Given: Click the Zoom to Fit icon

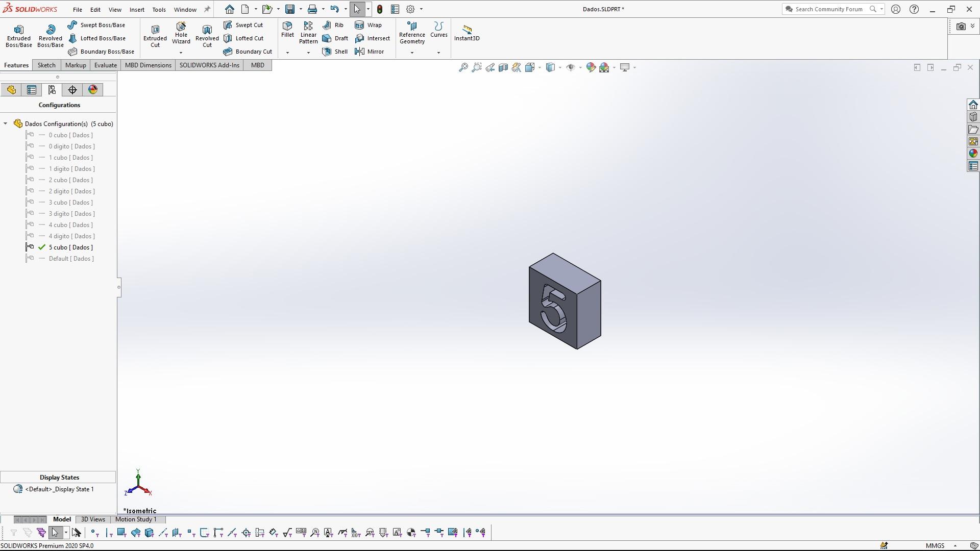Looking at the screenshot, I should coord(463,67).
